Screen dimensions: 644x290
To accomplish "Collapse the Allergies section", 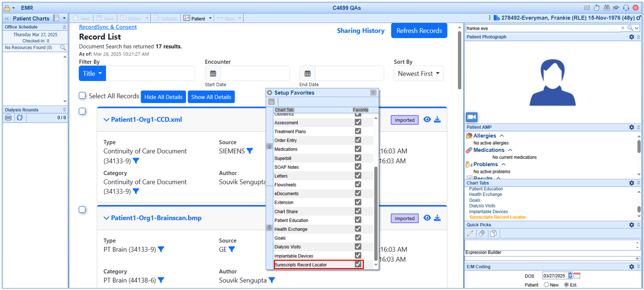I will coord(502,136).
